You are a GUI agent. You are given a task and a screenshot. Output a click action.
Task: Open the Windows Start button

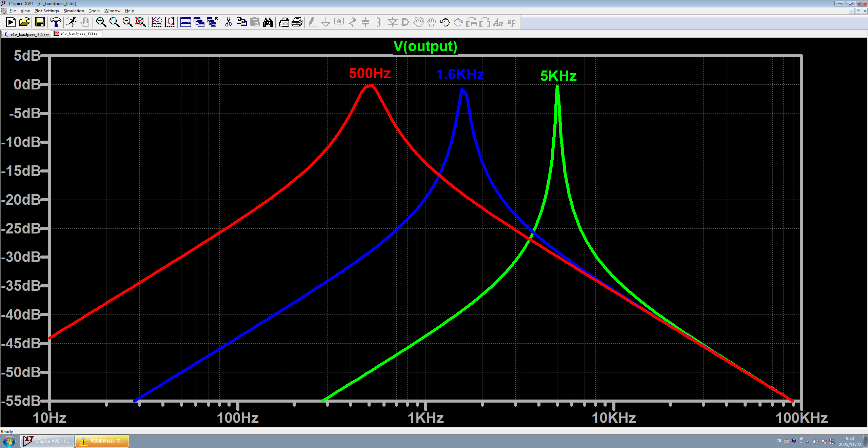tap(9, 441)
